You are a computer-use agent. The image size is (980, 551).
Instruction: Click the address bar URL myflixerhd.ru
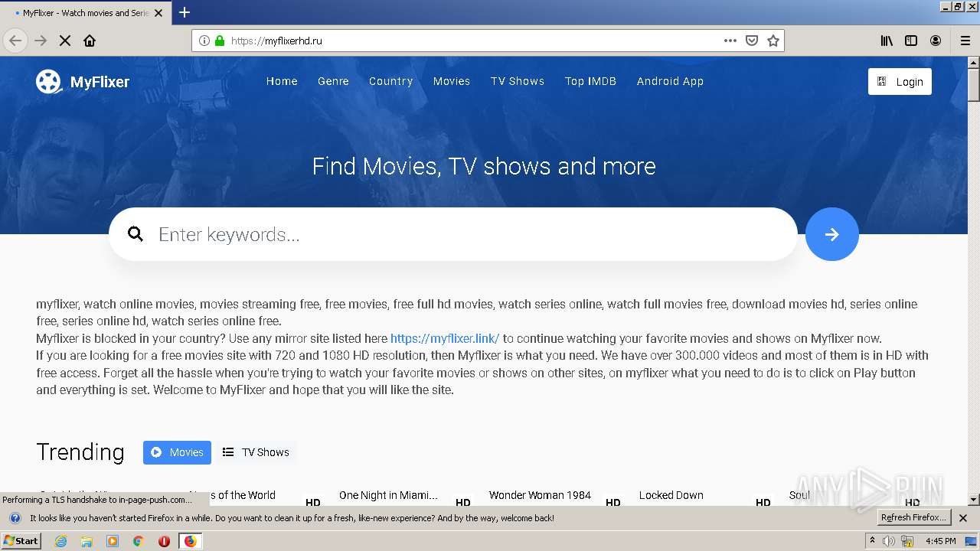click(x=276, y=41)
